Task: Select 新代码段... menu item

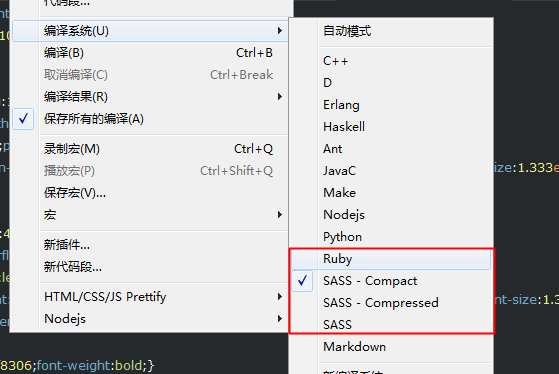Action: click(x=150, y=267)
